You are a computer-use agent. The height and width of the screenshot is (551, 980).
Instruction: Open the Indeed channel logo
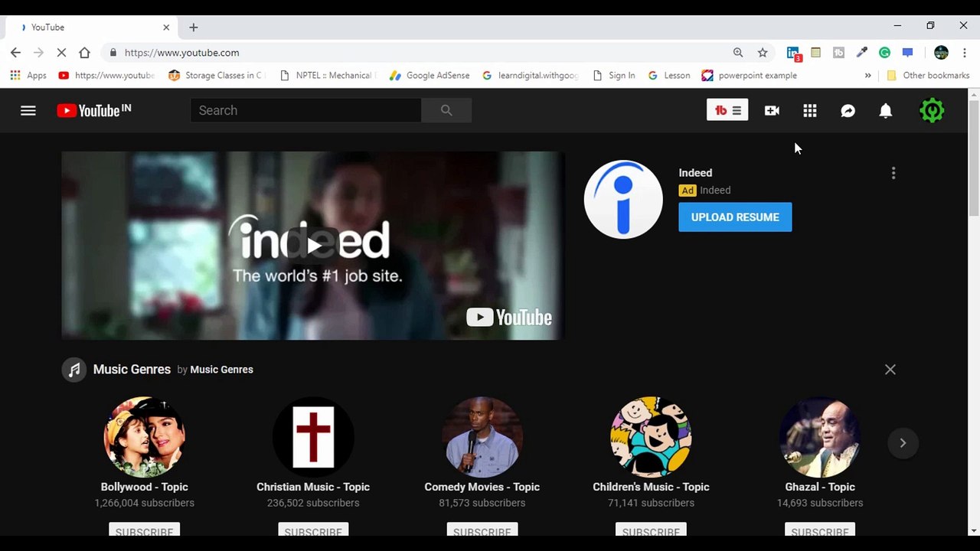(623, 199)
